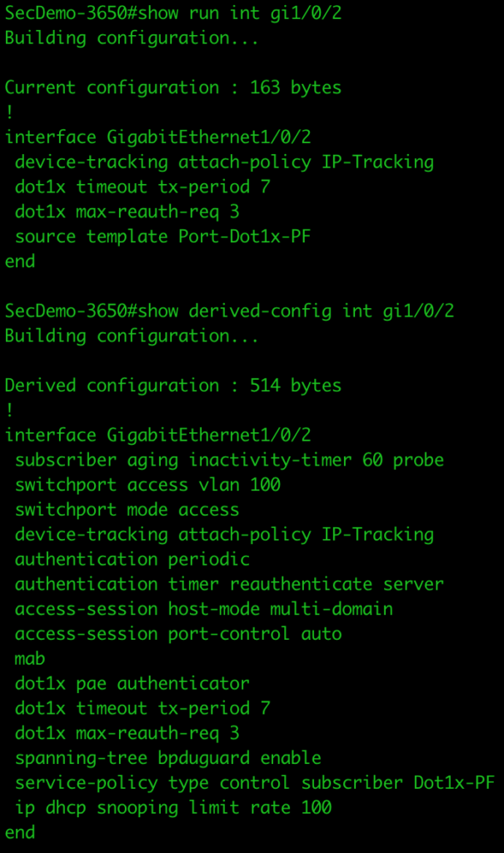Click the 'Derived configuration : 514 bytes' line
The image size is (504, 853).
(x=172, y=386)
